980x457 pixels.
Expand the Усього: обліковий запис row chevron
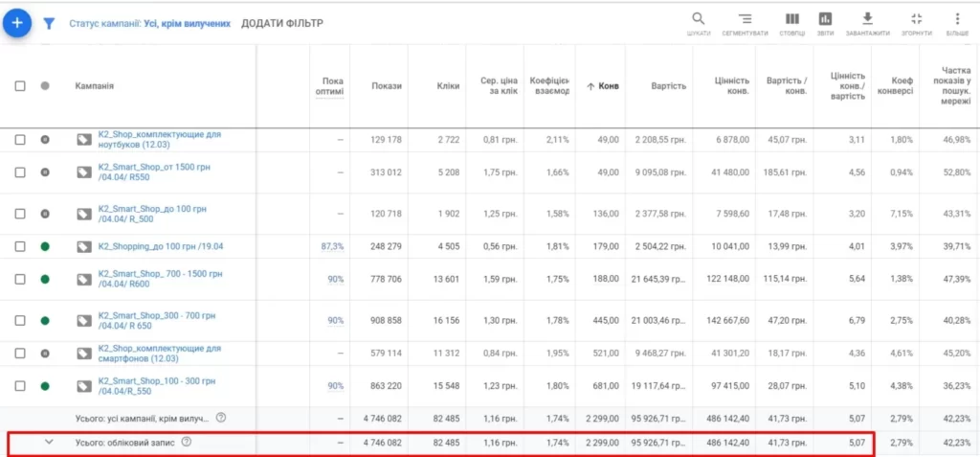(x=50, y=442)
